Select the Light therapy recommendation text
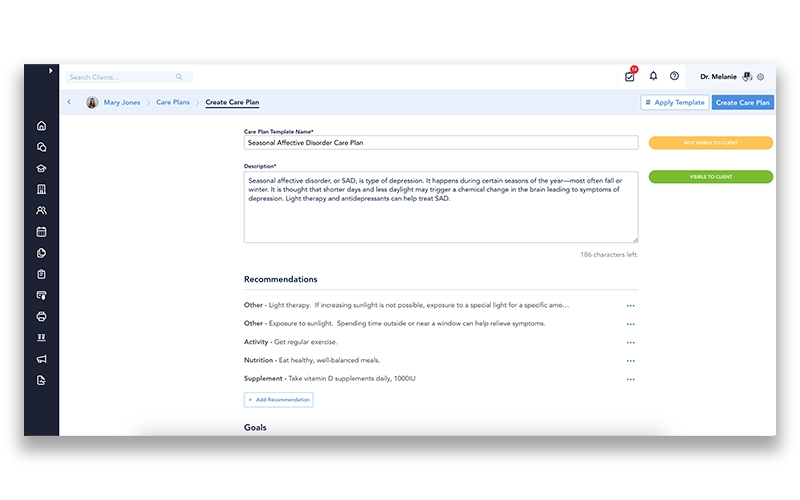 [406, 305]
